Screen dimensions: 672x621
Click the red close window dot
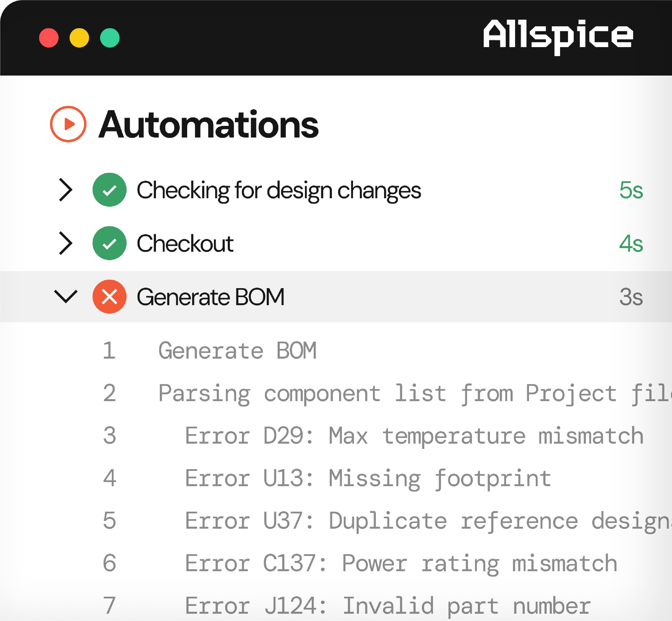[49, 38]
